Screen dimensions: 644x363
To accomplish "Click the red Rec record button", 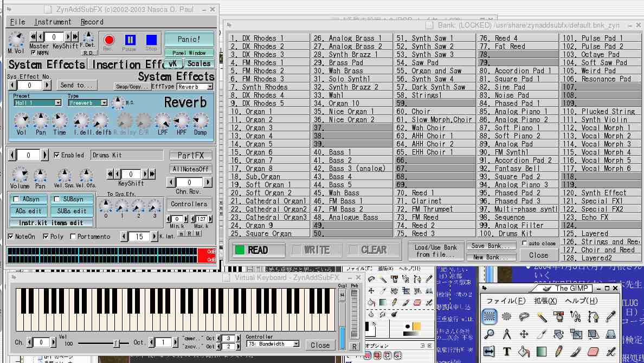I will pos(109,40).
